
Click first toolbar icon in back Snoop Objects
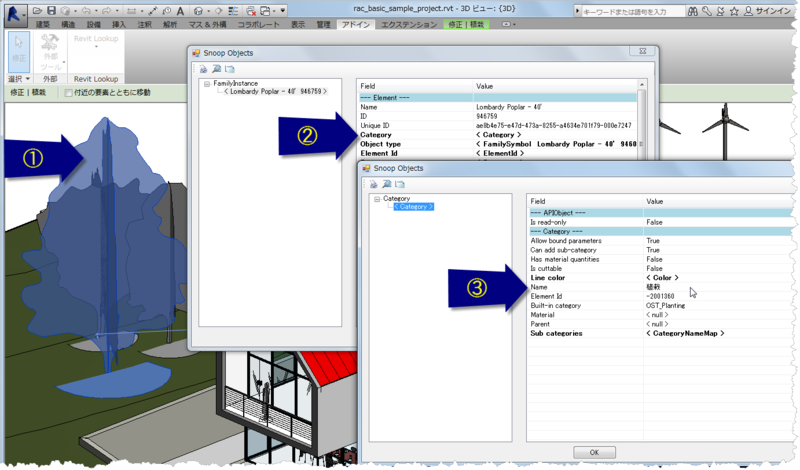point(203,69)
